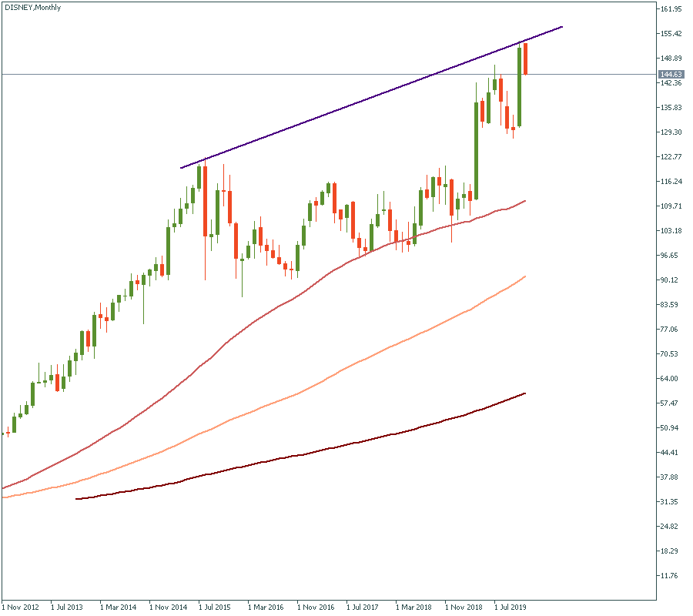Click the 1 Nov 2018 date label

(465, 607)
